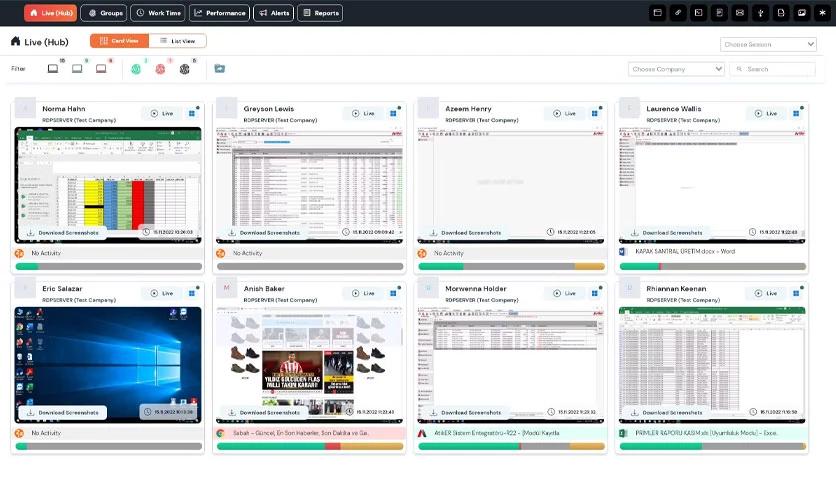The height and width of the screenshot is (484, 836).
Task: Switch to Card View
Action: point(119,41)
